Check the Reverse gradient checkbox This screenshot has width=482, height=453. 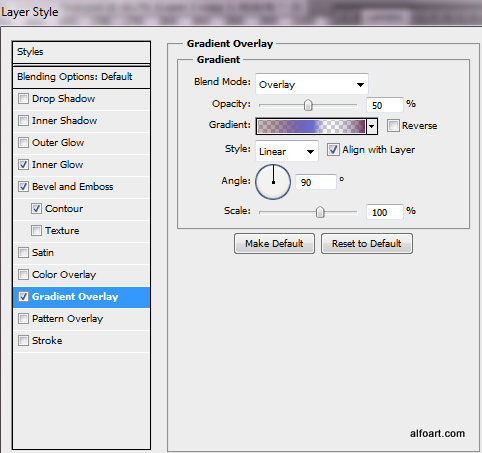pos(393,126)
